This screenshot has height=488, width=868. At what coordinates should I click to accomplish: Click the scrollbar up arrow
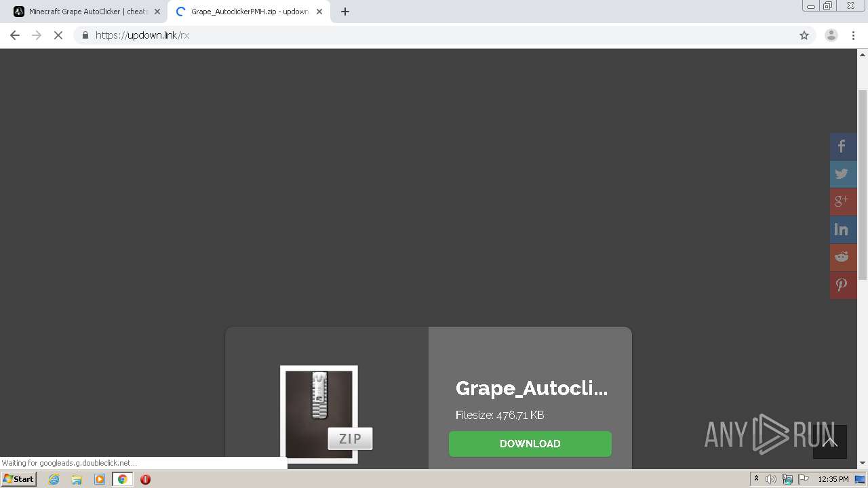pyautogui.click(x=863, y=54)
